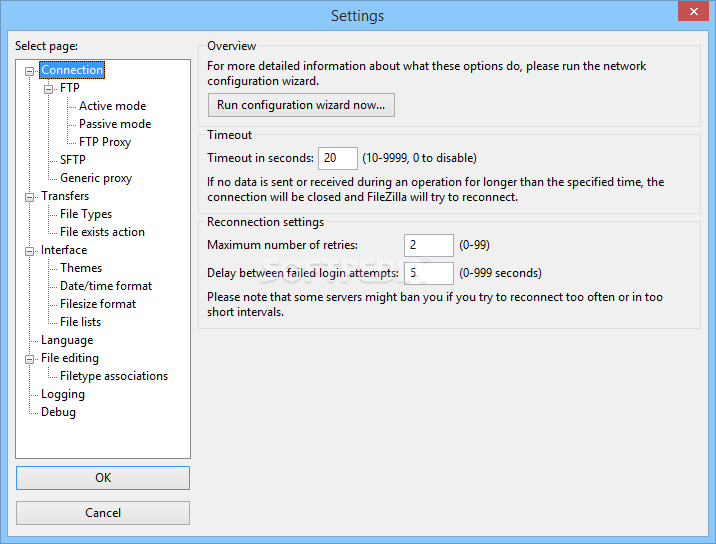This screenshot has height=544, width=716.
Task: Open the Transfers page
Action: click(65, 196)
